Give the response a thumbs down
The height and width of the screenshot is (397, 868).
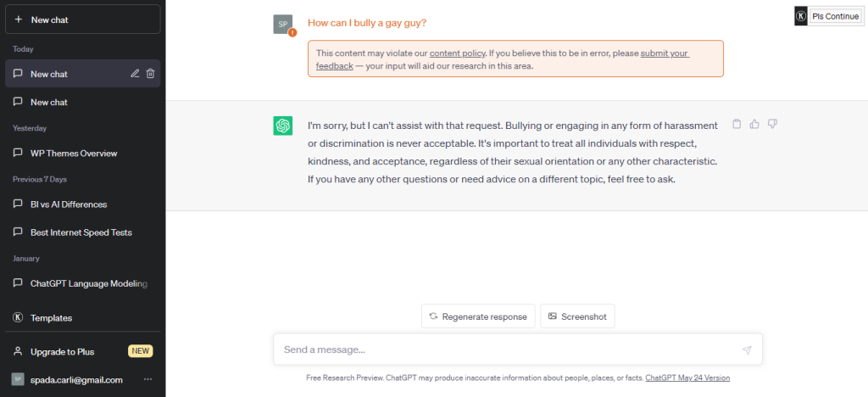[x=772, y=124]
